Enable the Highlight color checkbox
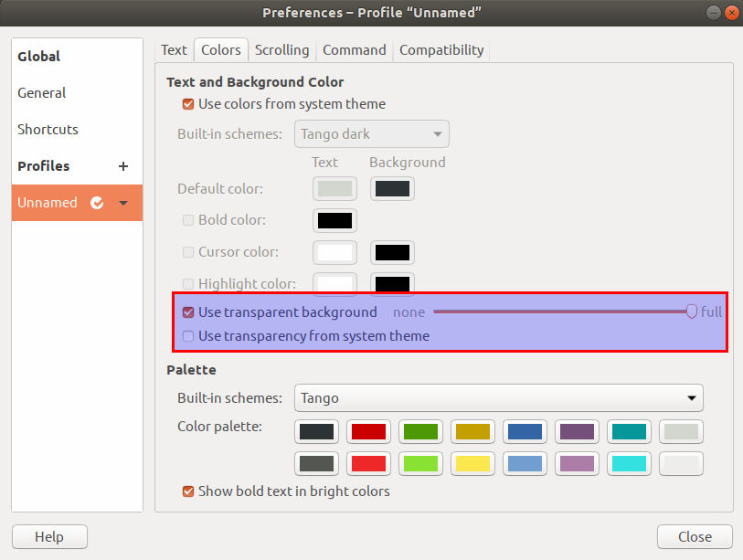 pyautogui.click(x=187, y=284)
